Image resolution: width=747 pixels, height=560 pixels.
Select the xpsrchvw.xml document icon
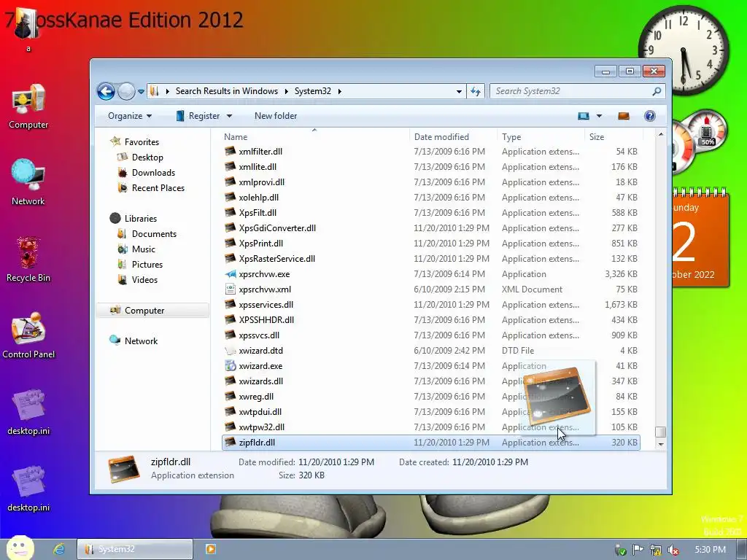(231, 289)
